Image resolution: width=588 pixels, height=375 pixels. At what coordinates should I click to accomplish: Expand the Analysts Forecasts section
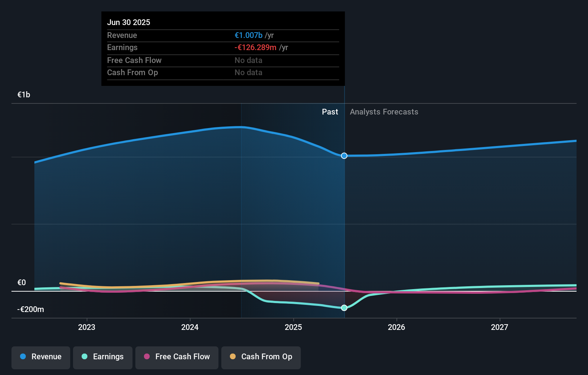384,112
